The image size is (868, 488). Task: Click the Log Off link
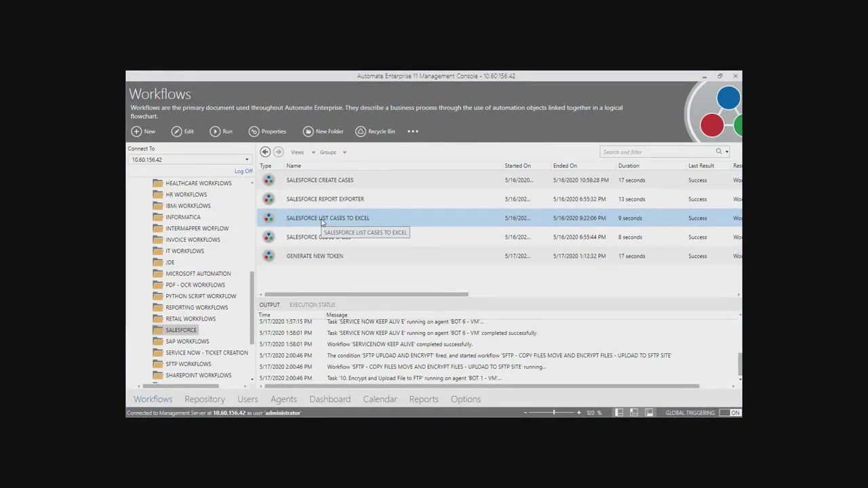click(243, 171)
